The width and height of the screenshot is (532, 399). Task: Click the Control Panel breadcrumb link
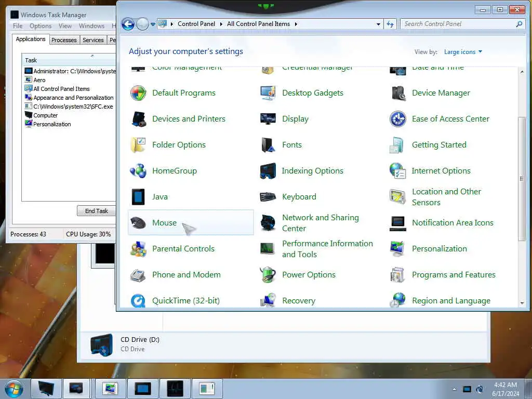coord(196,24)
